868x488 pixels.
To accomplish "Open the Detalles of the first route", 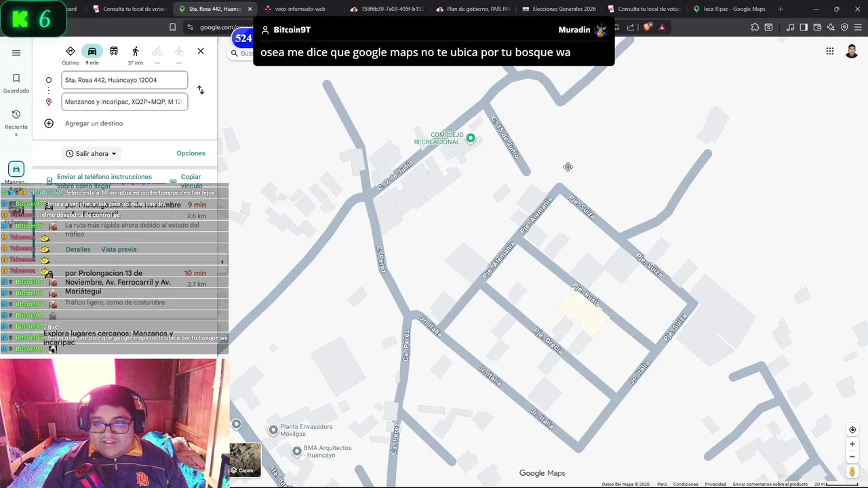I will [x=78, y=249].
